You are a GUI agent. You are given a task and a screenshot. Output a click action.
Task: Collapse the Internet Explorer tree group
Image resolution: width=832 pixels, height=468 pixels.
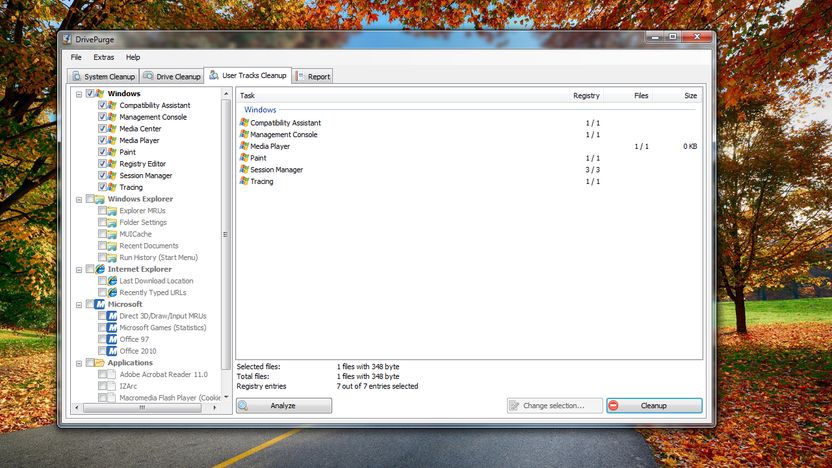coord(79,270)
